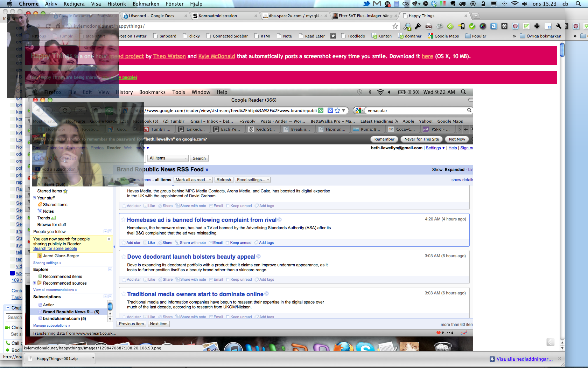Bookmark this page with the star icon
588x368 pixels.
pyautogui.click(x=395, y=26)
